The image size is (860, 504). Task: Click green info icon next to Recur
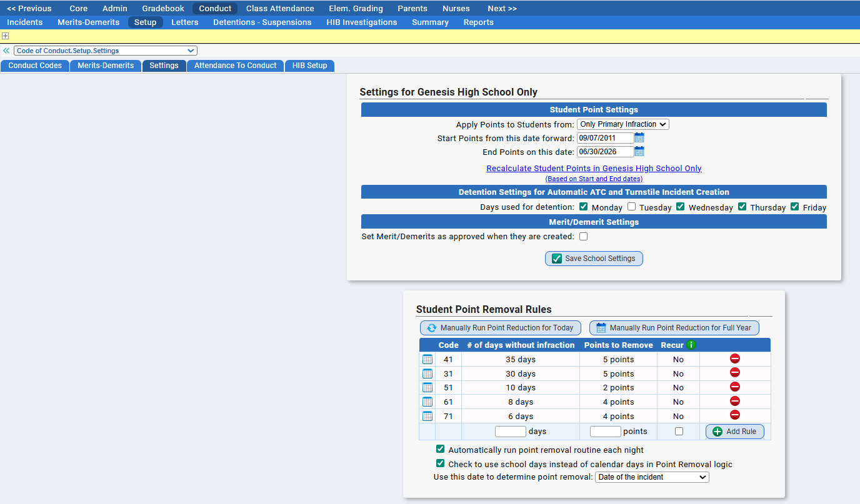point(691,345)
